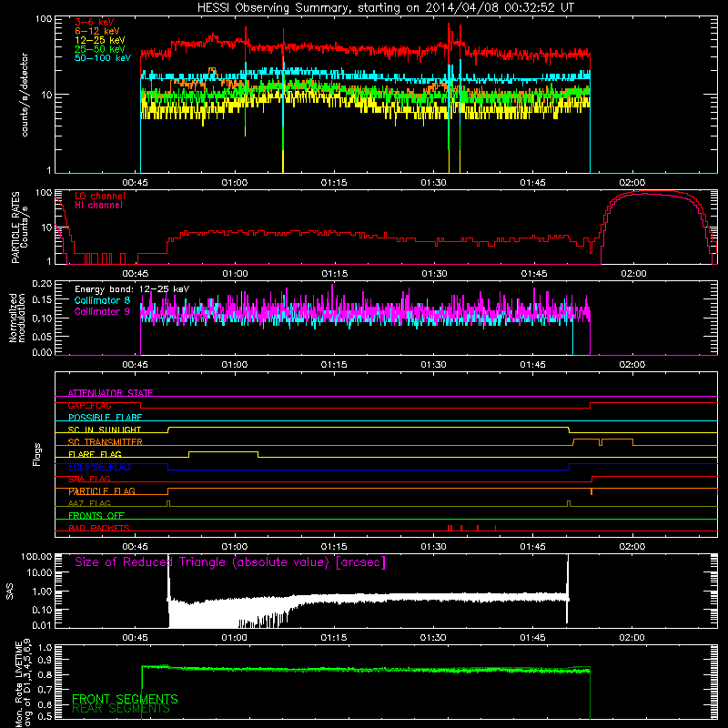Click the yellow FLARE_FLAG label

coord(95,454)
